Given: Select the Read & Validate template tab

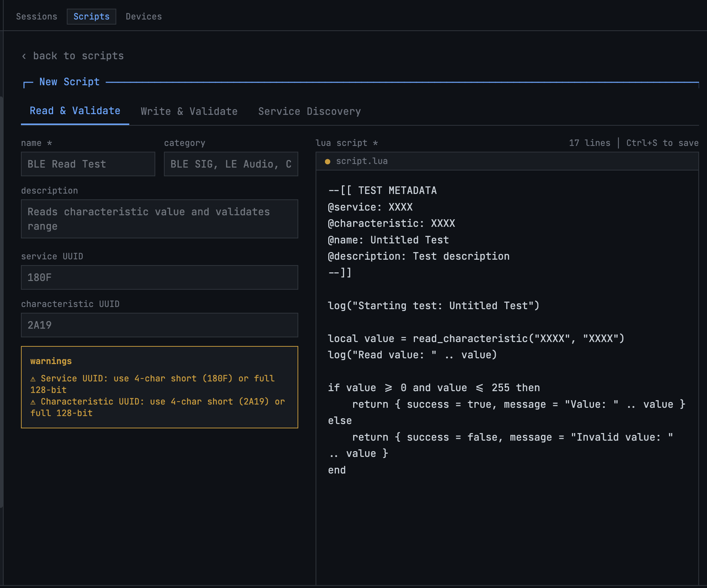Looking at the screenshot, I should click(x=75, y=111).
